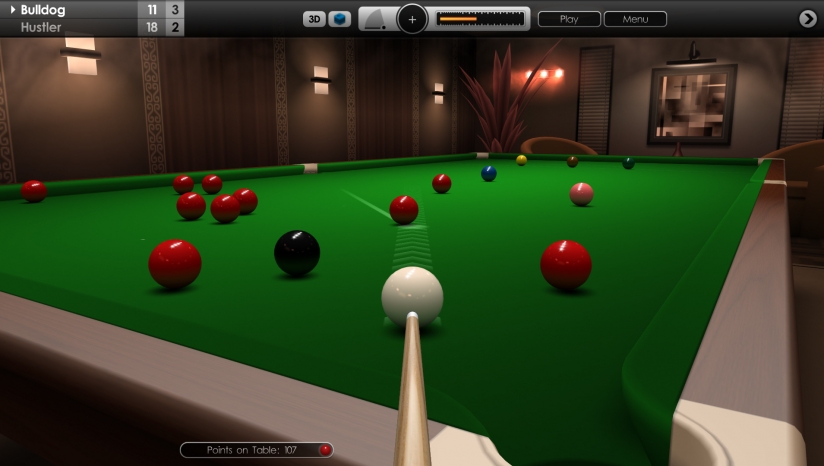Open the Menu button
The height and width of the screenshot is (466, 824).
[x=635, y=19]
